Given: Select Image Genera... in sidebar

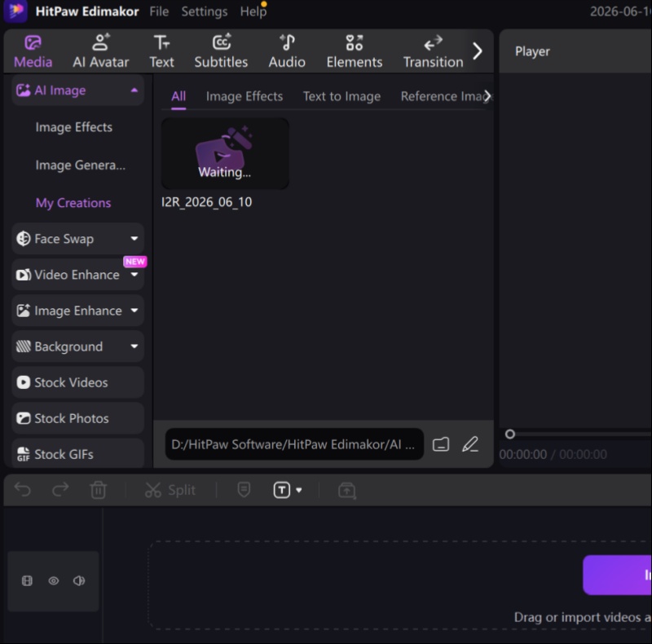Looking at the screenshot, I should coord(80,165).
